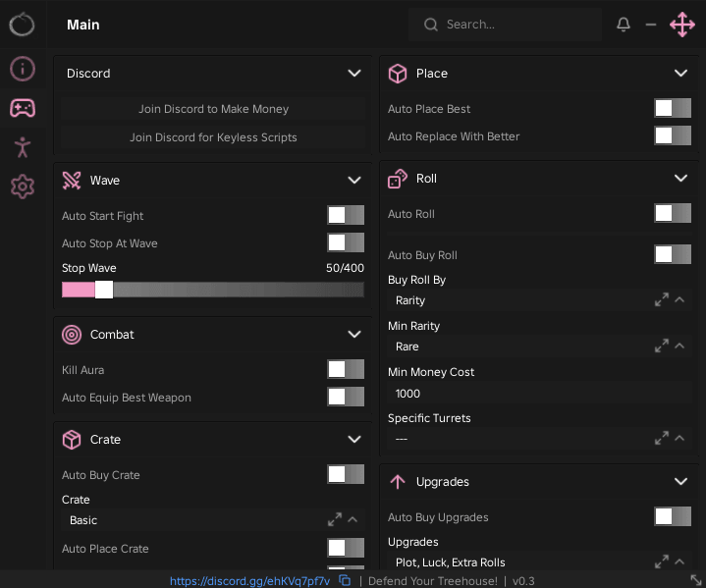Collapse the Crate section chevron
Viewport: 706px width, 588px height.
click(354, 439)
